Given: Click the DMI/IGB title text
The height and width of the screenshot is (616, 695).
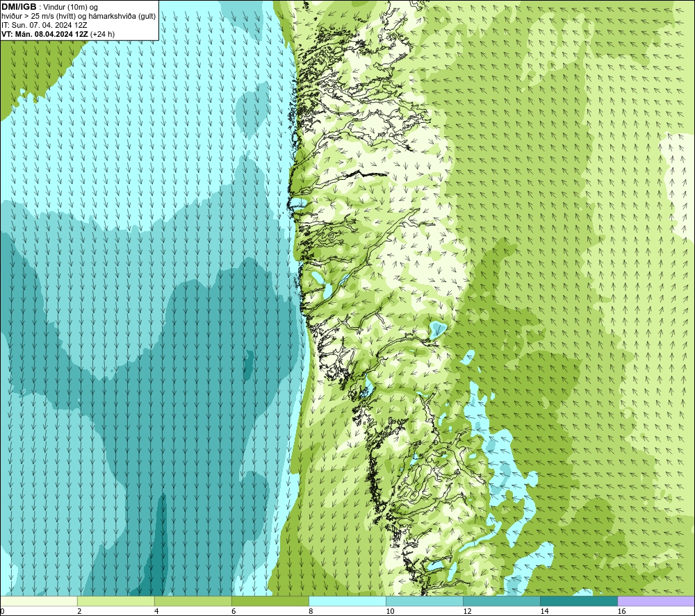Looking at the screenshot, I should pos(19,7).
